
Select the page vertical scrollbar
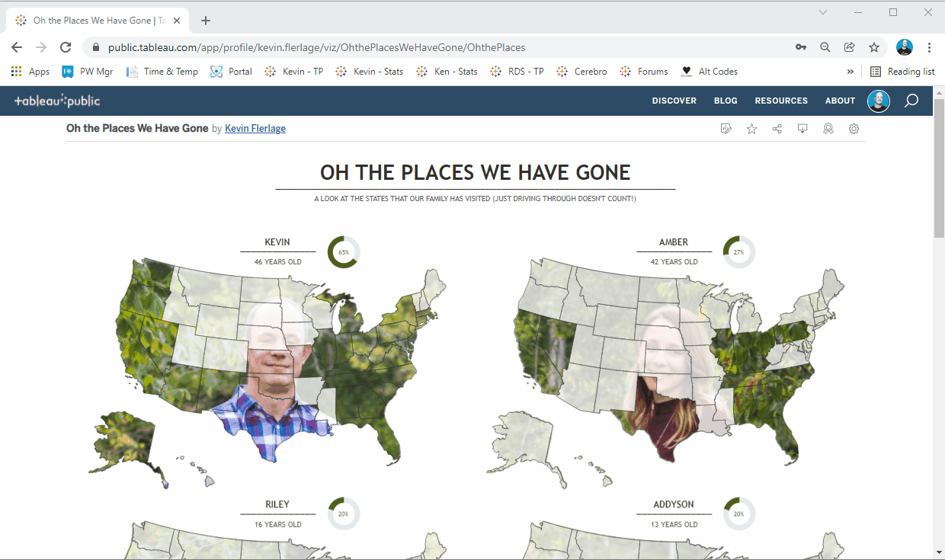939,168
